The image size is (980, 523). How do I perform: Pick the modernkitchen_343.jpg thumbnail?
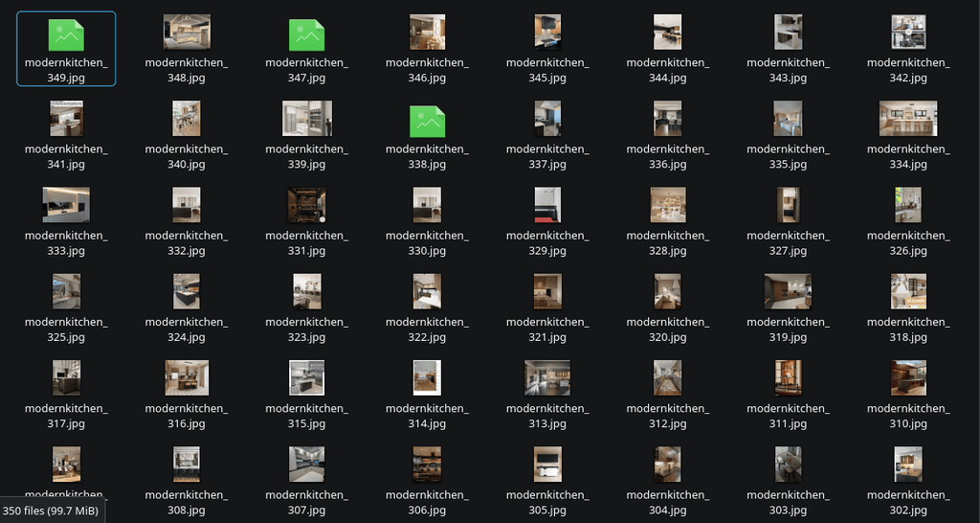(789, 32)
